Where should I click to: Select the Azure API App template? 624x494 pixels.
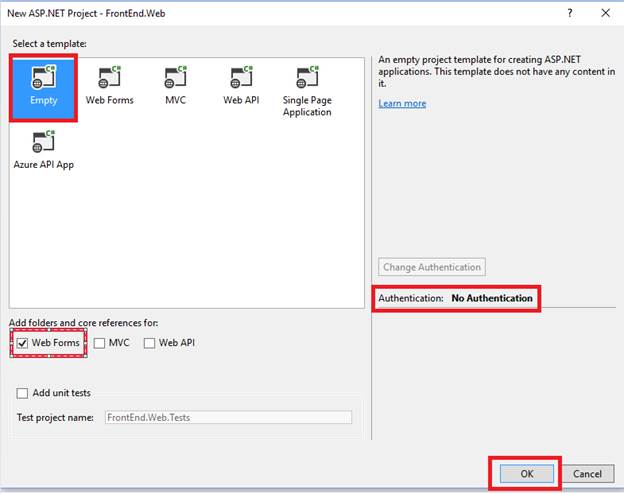pyautogui.click(x=44, y=150)
